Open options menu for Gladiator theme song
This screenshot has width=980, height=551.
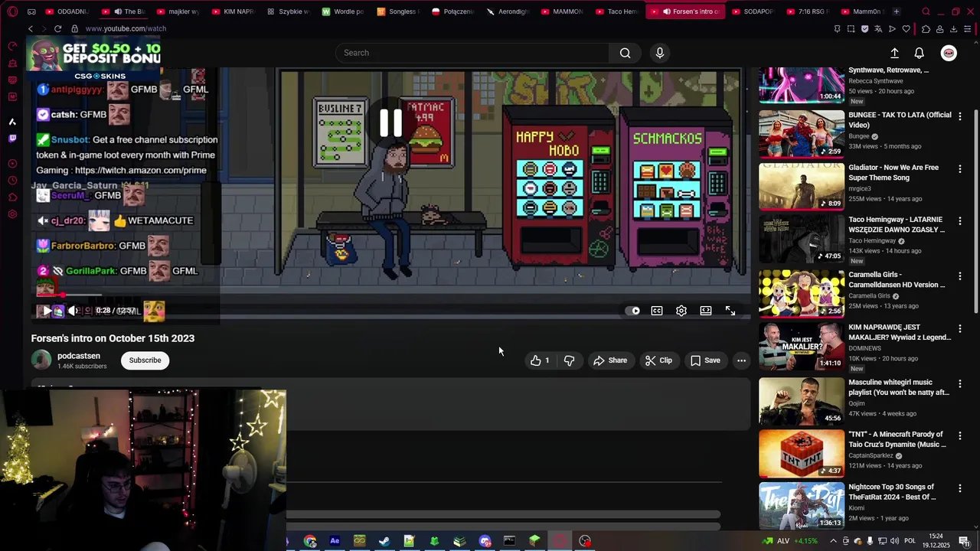[x=960, y=168]
